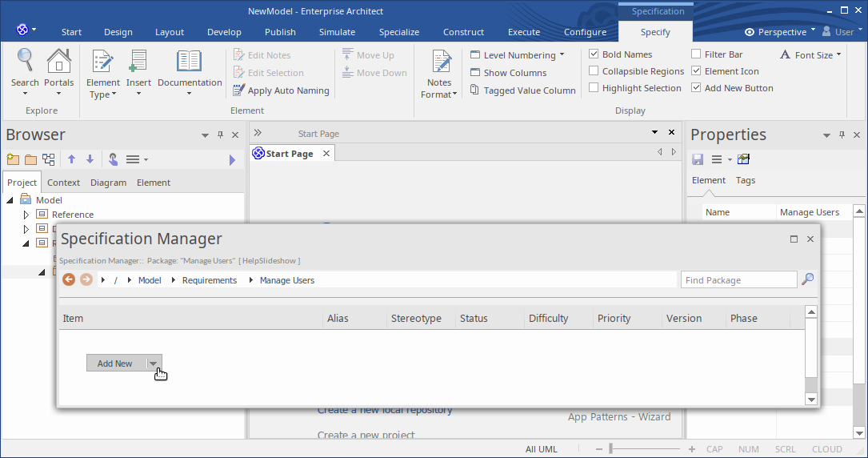Enable Collapsible Regions checkbox
Image resolution: width=868 pixels, height=458 pixels.
[594, 71]
